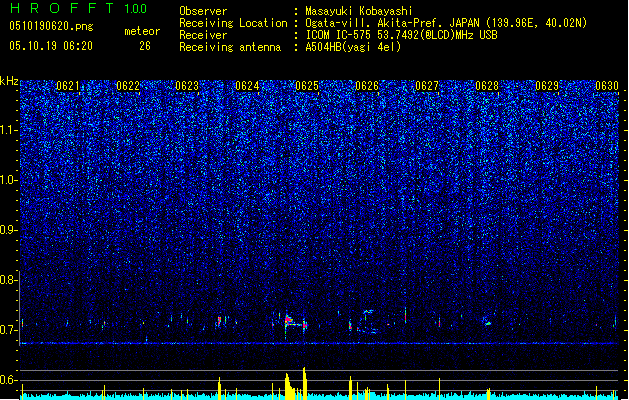Click the meteor label
The width and height of the screenshot is (629, 400).
pyautogui.click(x=142, y=31)
